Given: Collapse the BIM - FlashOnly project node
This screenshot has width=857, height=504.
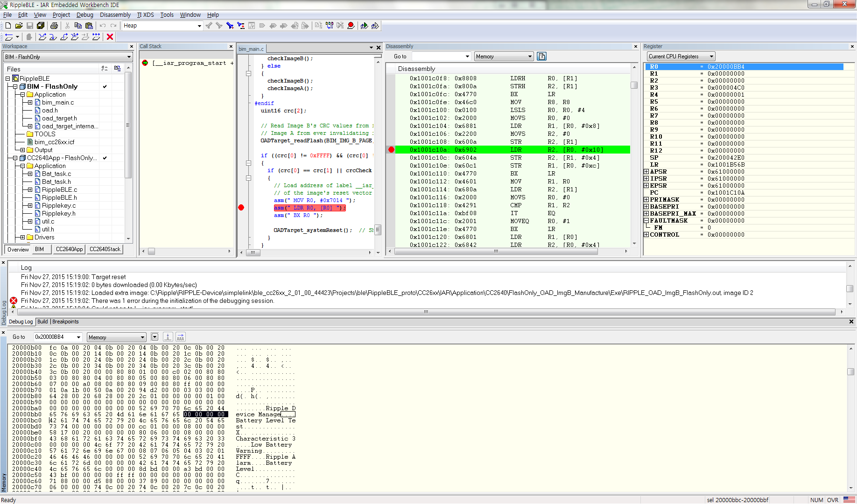Looking at the screenshot, I should 15,86.
